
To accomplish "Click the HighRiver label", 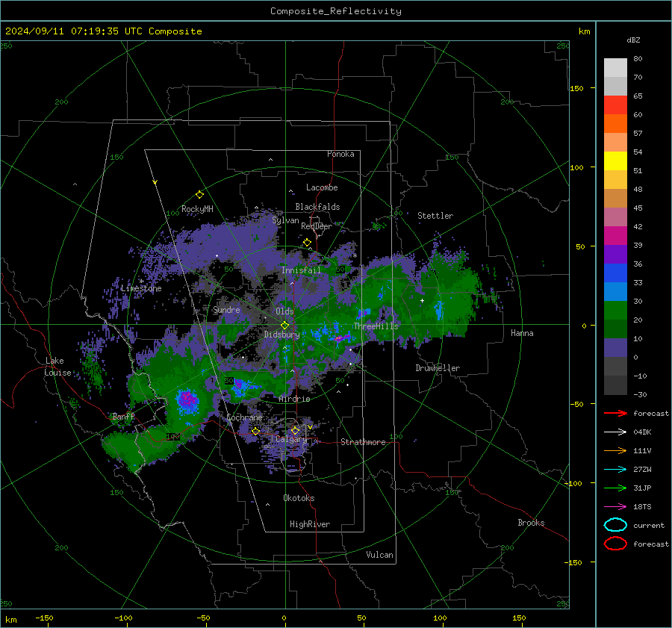I will pyautogui.click(x=310, y=524).
